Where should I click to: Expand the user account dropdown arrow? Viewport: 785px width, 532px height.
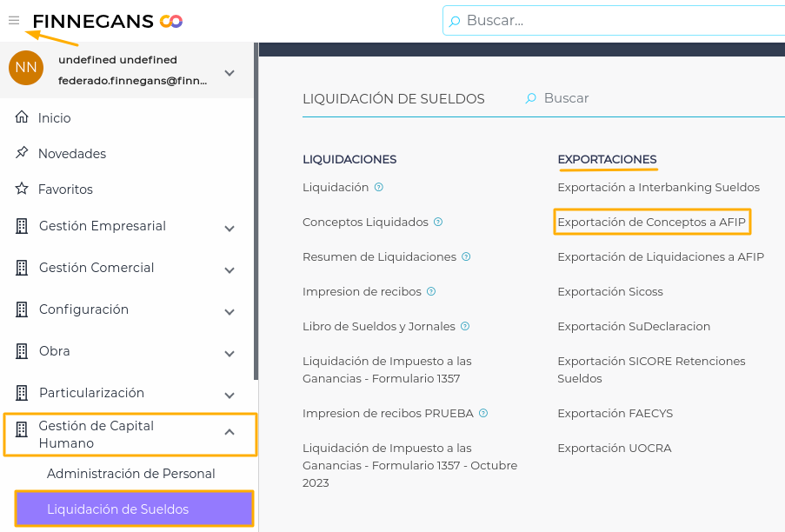(230, 73)
